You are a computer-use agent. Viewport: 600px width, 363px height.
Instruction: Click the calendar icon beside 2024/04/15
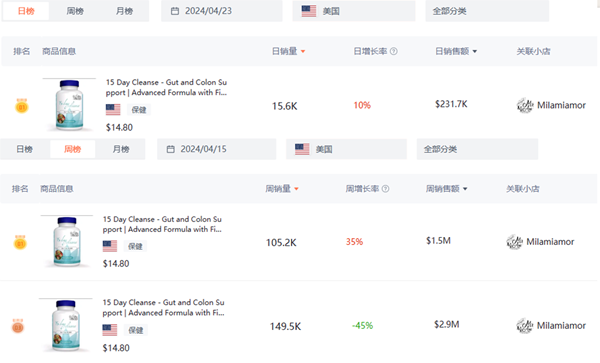[x=171, y=149]
